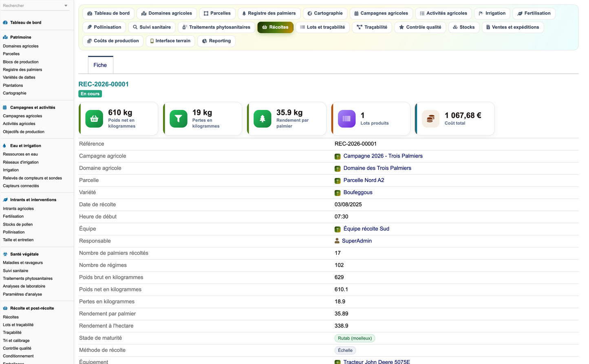Click the record icon next to Campagne 2026 - Trois Palmiers
The image size is (589, 364).
338,156
